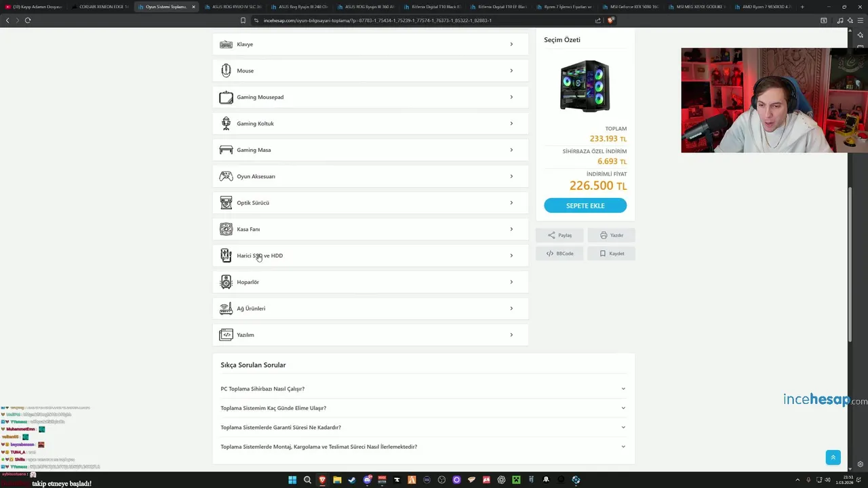The image size is (868, 488).
Task: Open Minecraft from the taskbar
Action: coord(516,480)
